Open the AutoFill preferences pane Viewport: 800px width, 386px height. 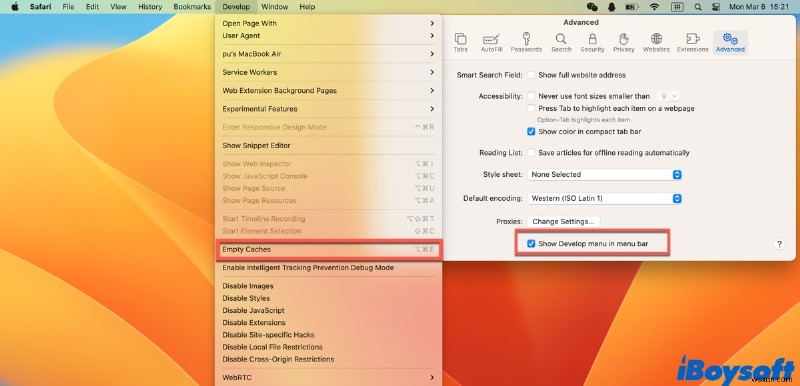pyautogui.click(x=491, y=43)
